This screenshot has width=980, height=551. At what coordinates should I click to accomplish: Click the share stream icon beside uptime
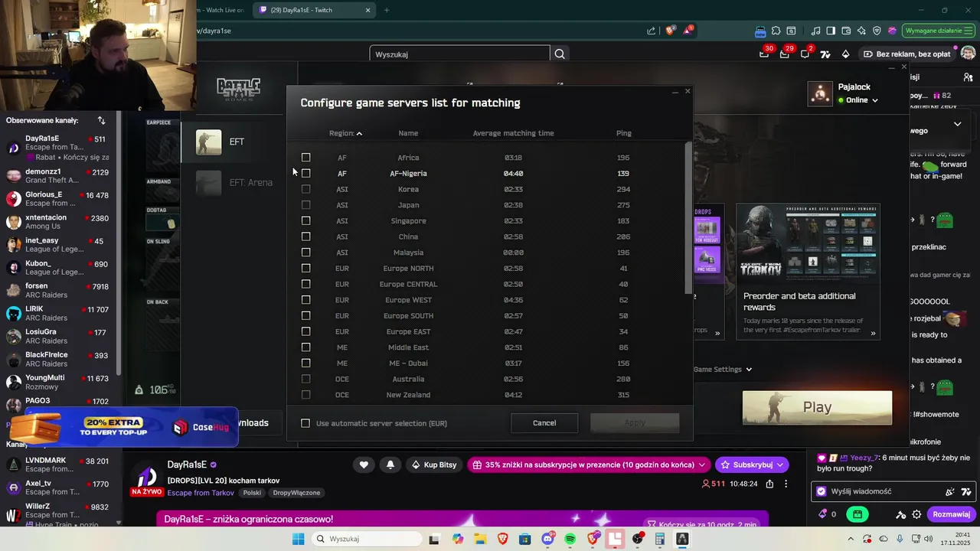pyautogui.click(x=769, y=484)
